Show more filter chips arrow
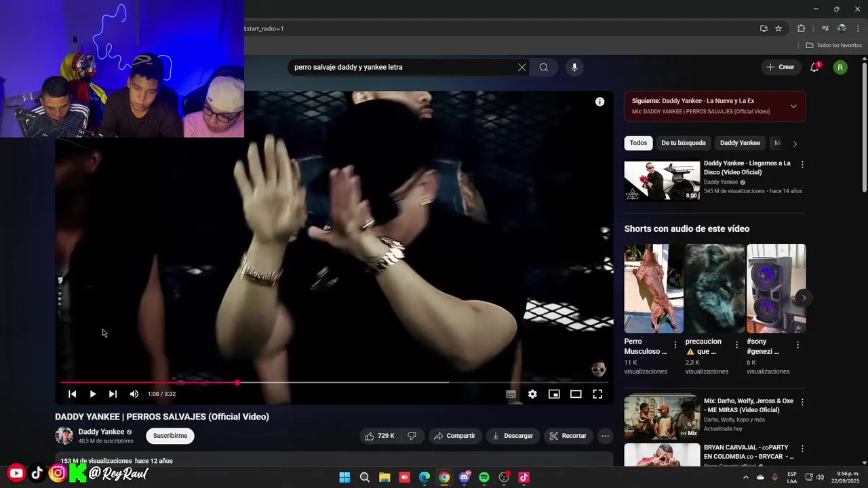868x488 pixels. click(795, 144)
